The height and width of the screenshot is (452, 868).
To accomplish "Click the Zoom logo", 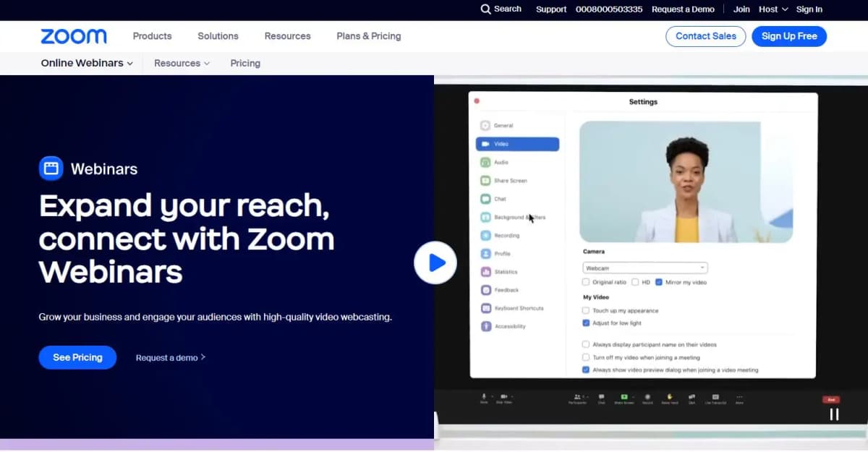I will (x=74, y=36).
